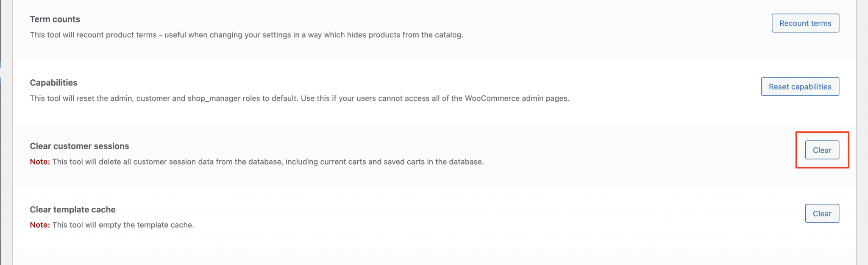The width and height of the screenshot is (868, 265).
Task: Select the Clear template cache heading
Action: [x=72, y=209]
